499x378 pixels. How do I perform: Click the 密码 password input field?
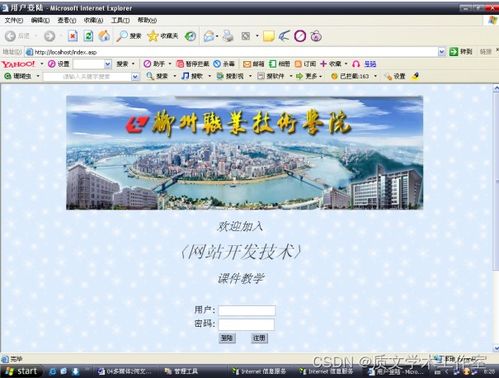247,324
